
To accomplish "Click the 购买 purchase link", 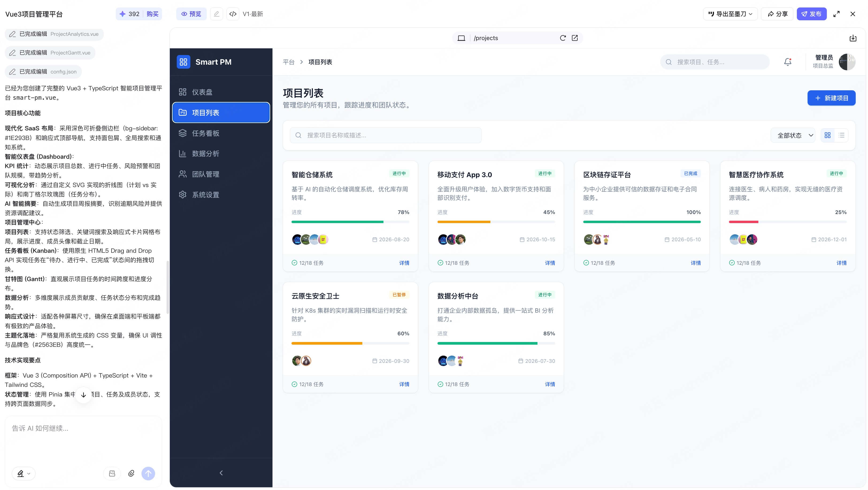I will pos(152,14).
